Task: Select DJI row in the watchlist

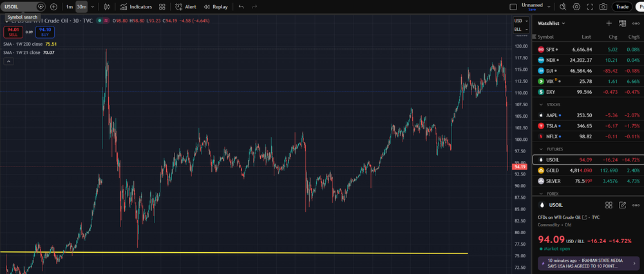Action: [x=588, y=71]
